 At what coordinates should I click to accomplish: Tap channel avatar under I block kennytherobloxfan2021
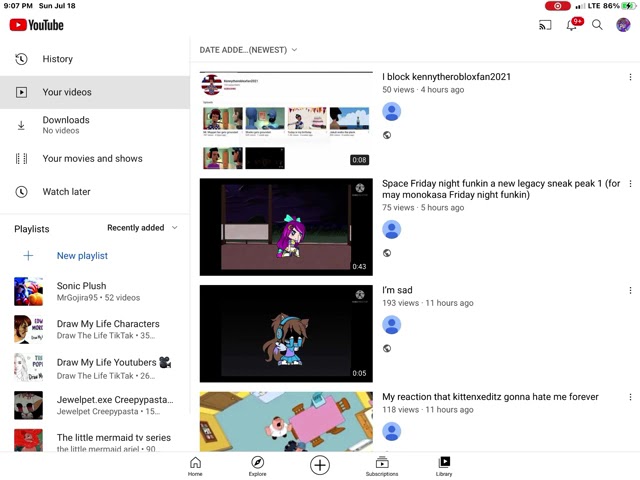(391, 111)
